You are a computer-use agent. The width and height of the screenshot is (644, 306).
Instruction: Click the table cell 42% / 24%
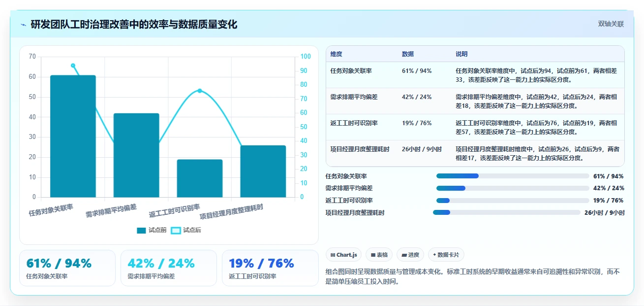(417, 97)
